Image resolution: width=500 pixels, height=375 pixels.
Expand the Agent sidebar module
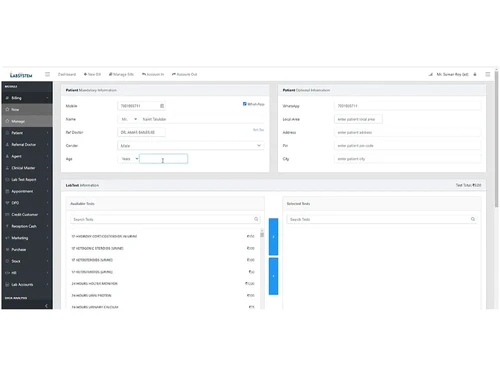pyautogui.click(x=27, y=156)
